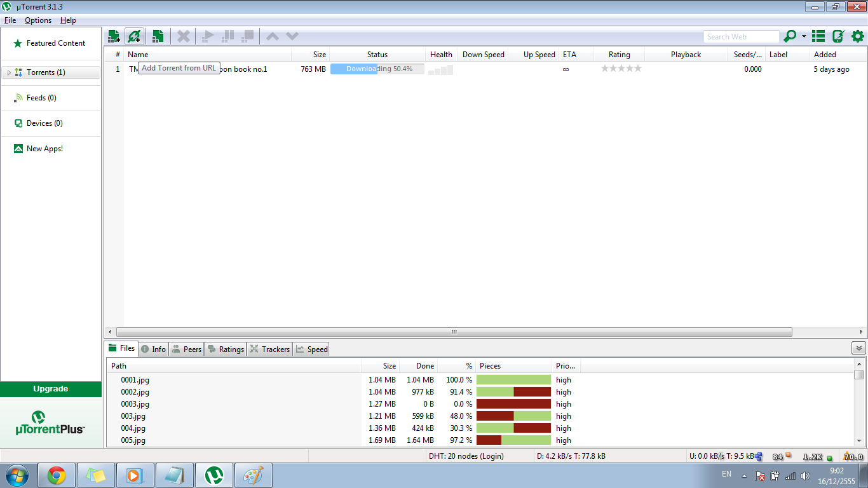Move torrent up the queue arrow

(273, 36)
